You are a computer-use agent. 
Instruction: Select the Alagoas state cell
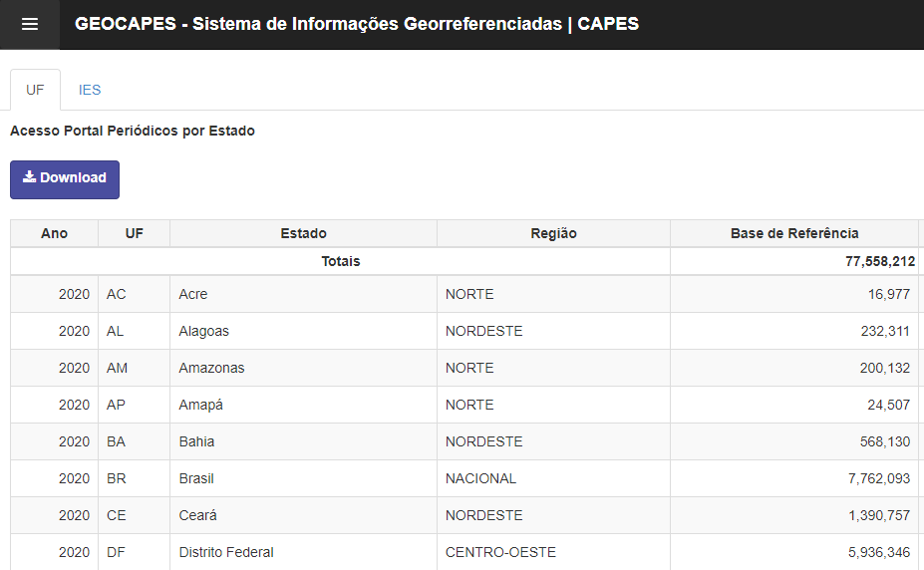pyautogui.click(x=204, y=331)
